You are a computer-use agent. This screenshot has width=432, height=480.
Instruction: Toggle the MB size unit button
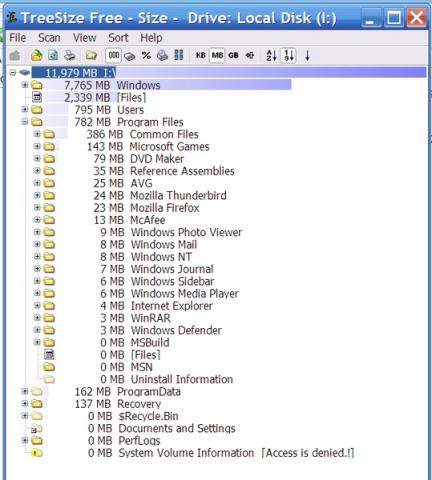tap(217, 55)
